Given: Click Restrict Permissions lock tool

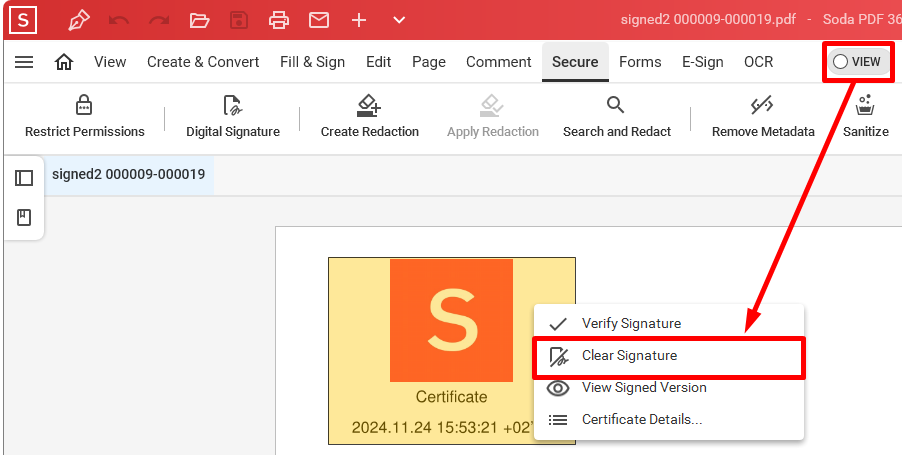Looking at the screenshot, I should coord(85,117).
